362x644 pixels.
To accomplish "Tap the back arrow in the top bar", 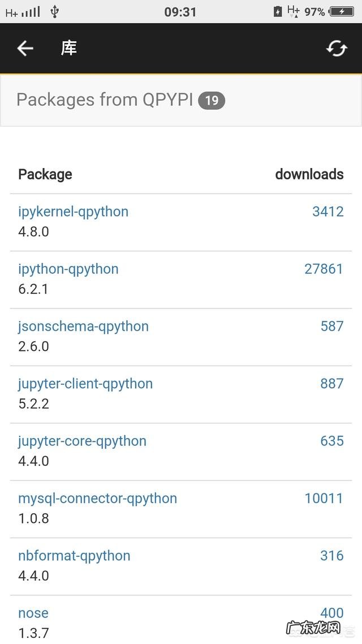I will click(24, 48).
